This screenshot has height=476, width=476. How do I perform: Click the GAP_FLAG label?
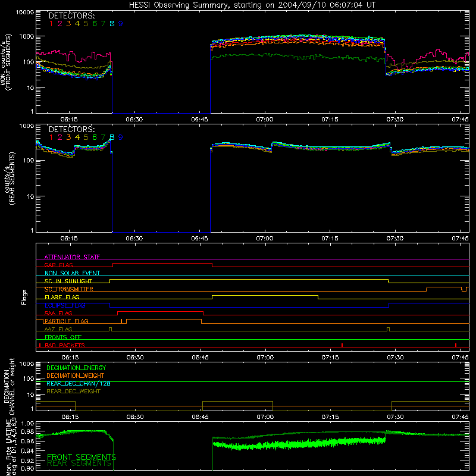(58, 265)
